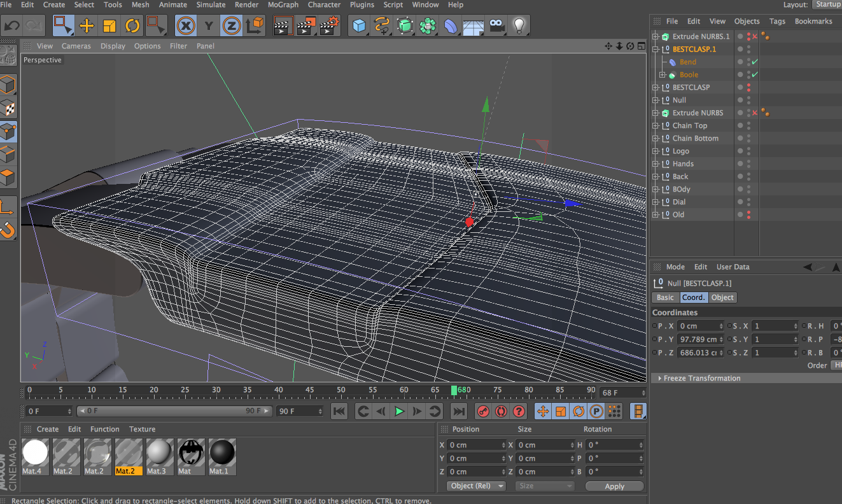
Task: Toggle the coordinate system cube icon
Action: [x=255, y=26]
